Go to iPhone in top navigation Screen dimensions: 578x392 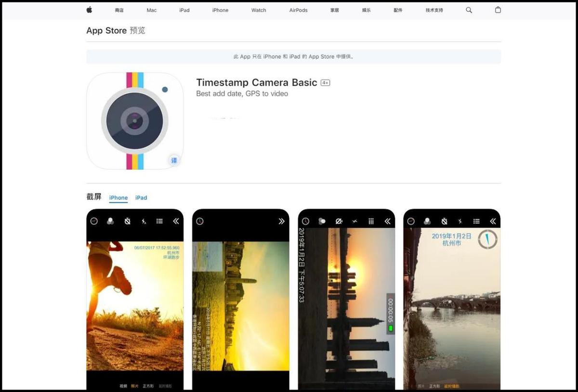(220, 10)
